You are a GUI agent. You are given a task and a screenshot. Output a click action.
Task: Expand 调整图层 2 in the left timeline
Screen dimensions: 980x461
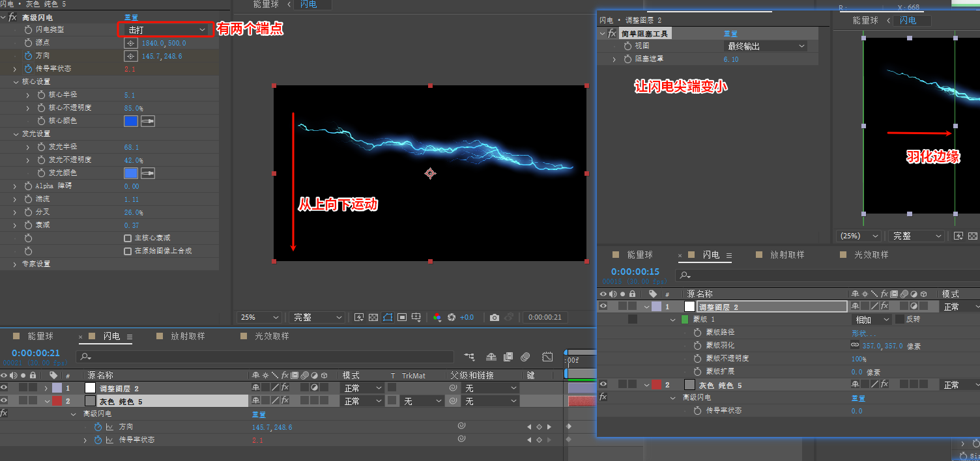46,388
